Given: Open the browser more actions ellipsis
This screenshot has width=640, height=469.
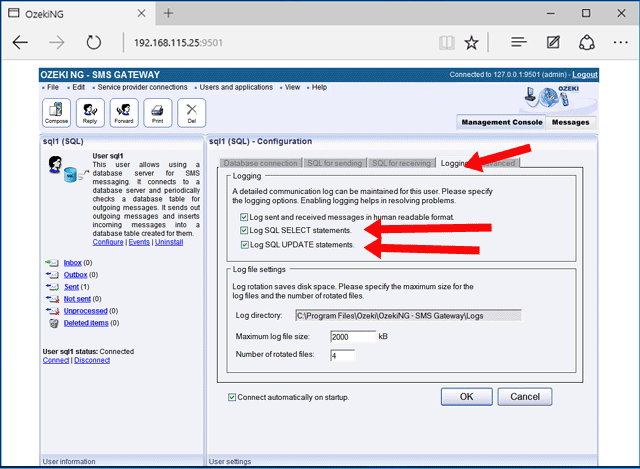Looking at the screenshot, I should (620, 42).
